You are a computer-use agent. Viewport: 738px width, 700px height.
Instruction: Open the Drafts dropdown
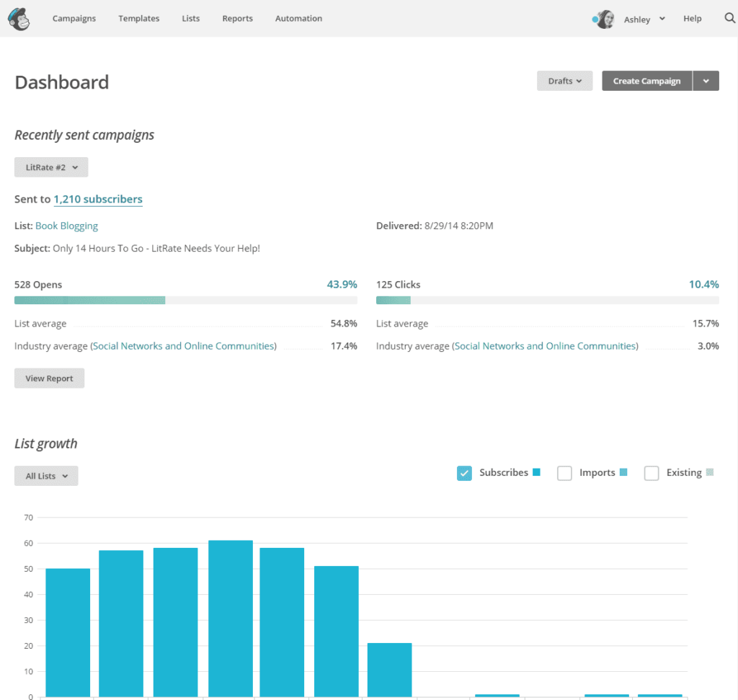point(565,81)
